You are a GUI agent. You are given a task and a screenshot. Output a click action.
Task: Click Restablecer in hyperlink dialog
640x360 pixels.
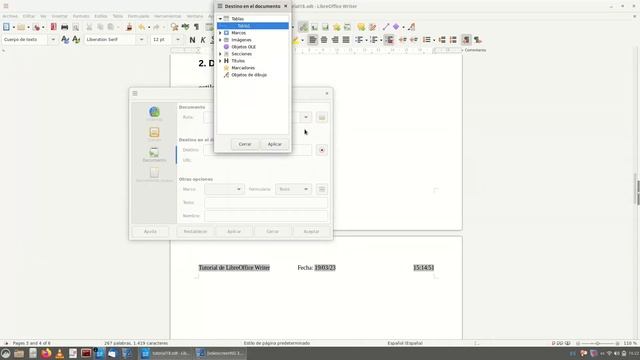195,231
